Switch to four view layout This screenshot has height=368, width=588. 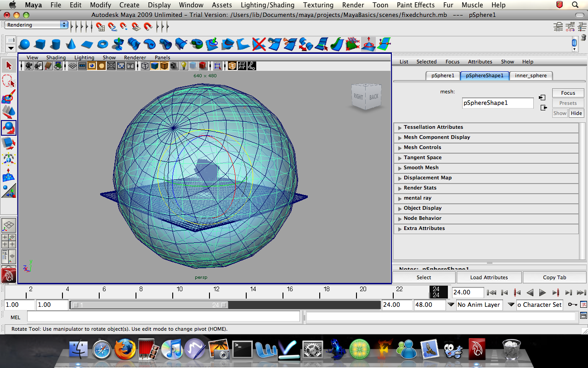9,241
